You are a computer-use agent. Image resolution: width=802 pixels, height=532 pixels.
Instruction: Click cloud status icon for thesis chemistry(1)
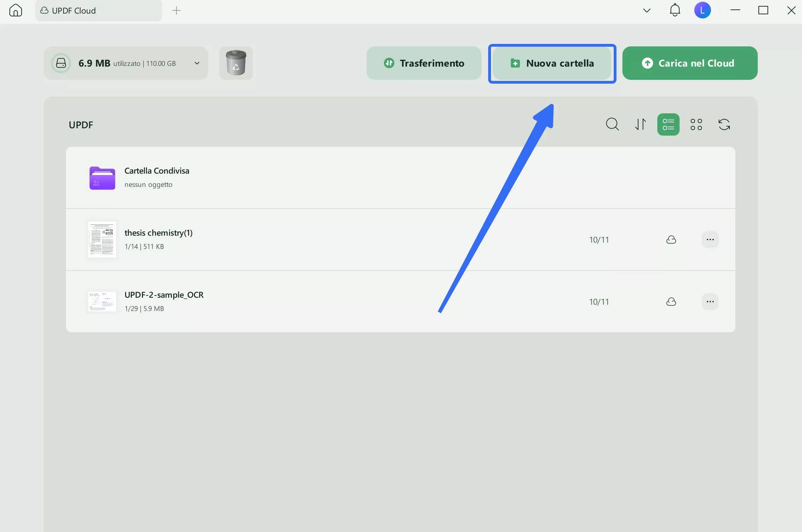(671, 240)
